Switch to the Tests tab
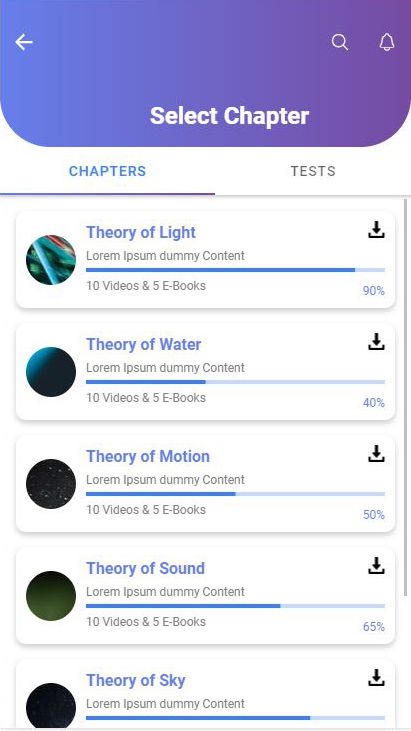The width and height of the screenshot is (411, 731). coord(313,171)
